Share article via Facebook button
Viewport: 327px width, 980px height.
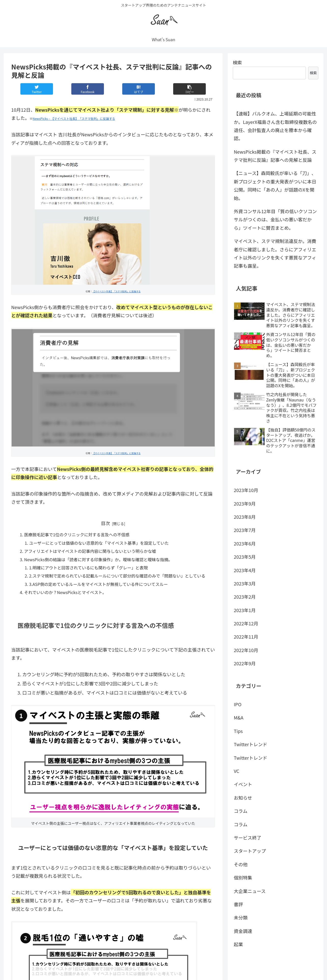(x=88, y=89)
